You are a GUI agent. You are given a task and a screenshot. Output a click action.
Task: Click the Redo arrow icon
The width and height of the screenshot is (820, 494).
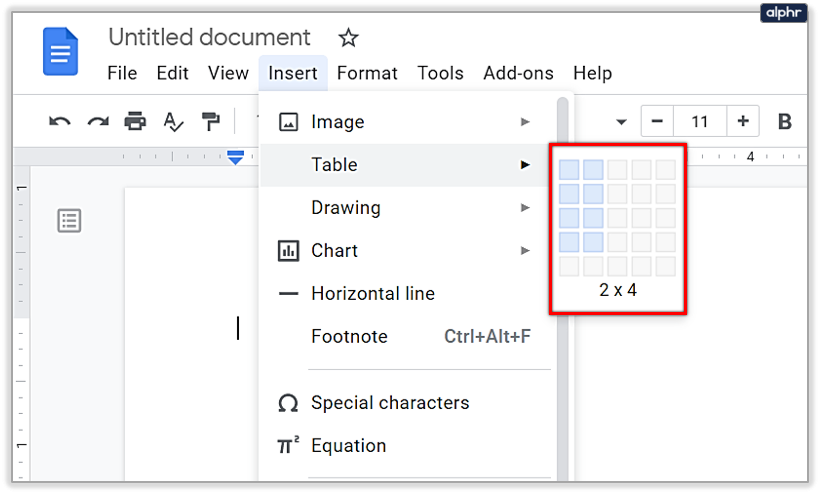[x=97, y=122]
